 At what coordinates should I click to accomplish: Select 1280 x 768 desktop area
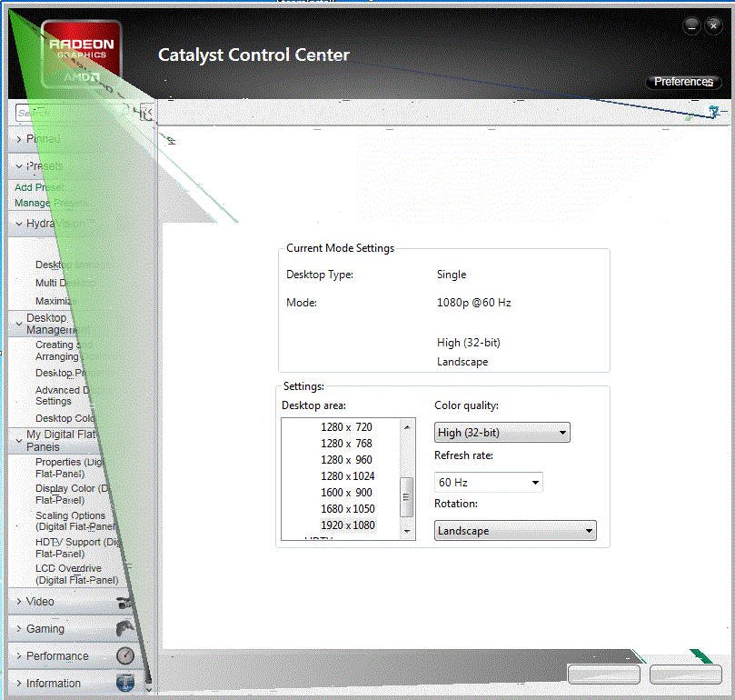[346, 444]
